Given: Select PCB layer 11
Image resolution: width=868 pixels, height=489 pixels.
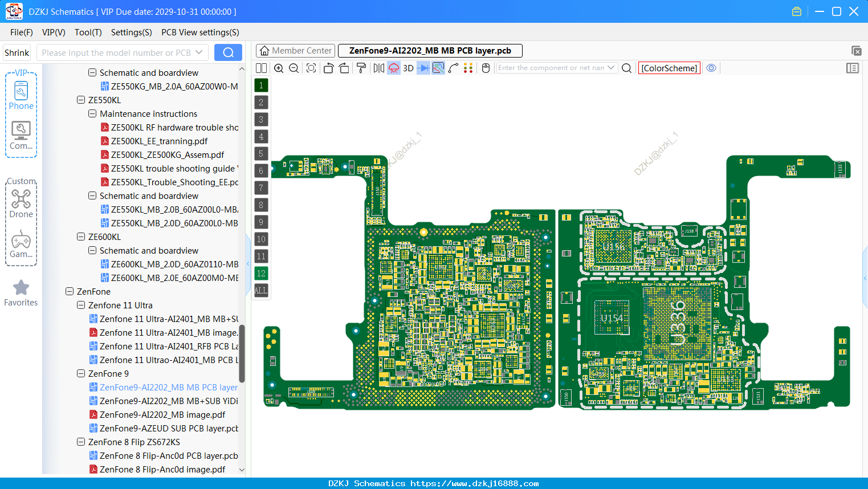Looking at the screenshot, I should (x=261, y=256).
